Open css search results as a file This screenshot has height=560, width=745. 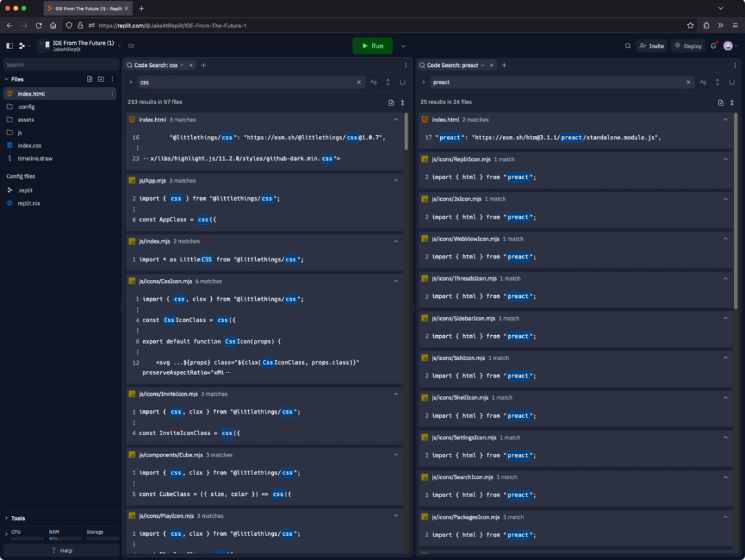[390, 101]
